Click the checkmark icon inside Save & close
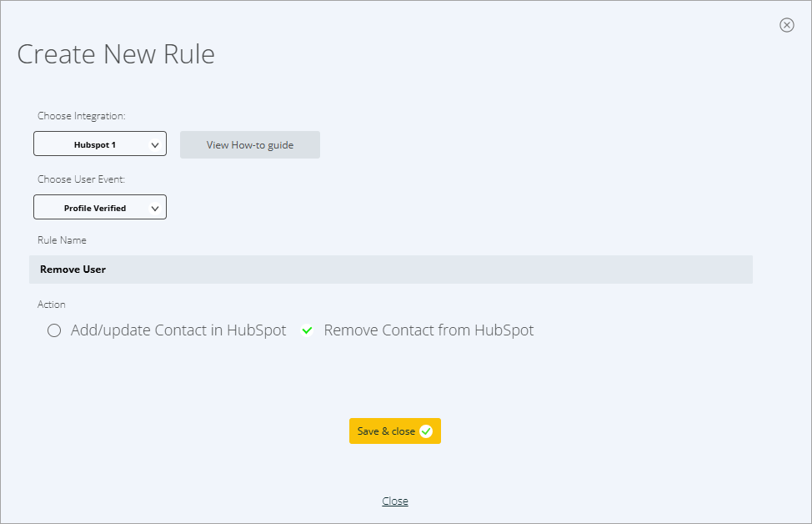 426,431
